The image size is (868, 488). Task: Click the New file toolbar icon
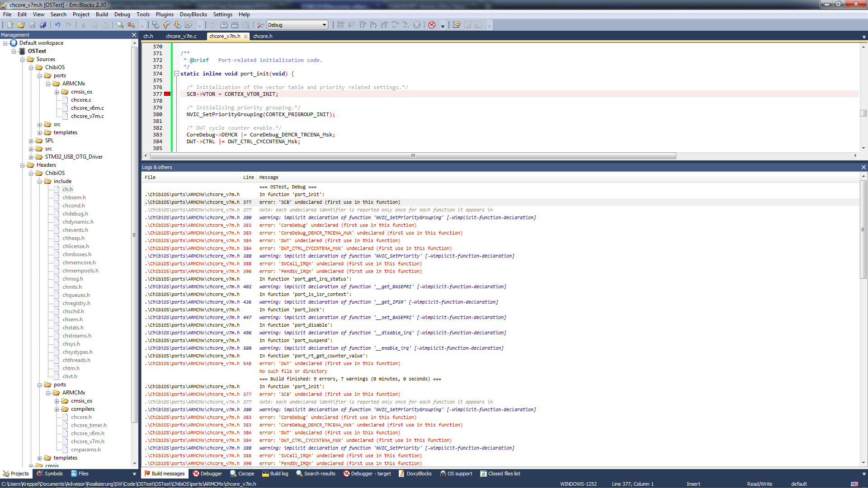10,25
